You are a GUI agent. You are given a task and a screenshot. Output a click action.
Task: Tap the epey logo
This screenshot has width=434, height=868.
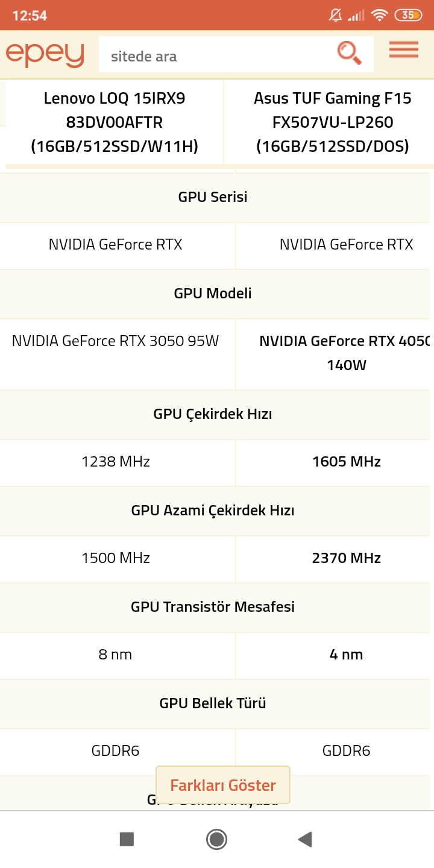tap(45, 55)
